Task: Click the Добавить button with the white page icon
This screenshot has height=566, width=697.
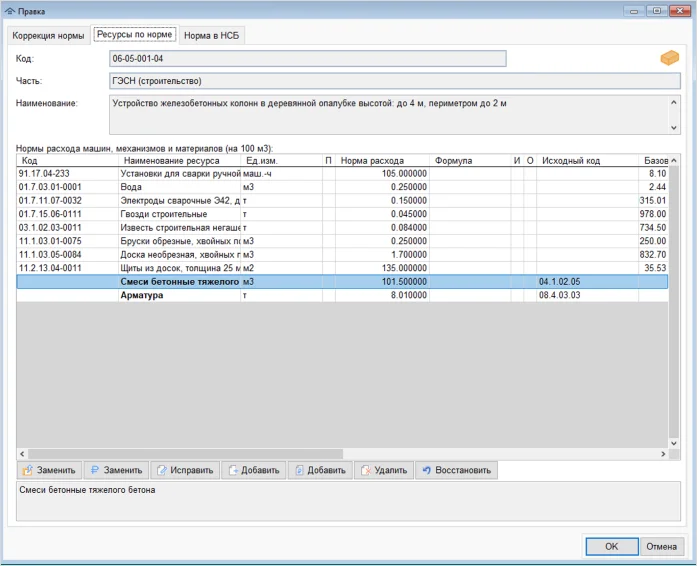Action: point(252,470)
